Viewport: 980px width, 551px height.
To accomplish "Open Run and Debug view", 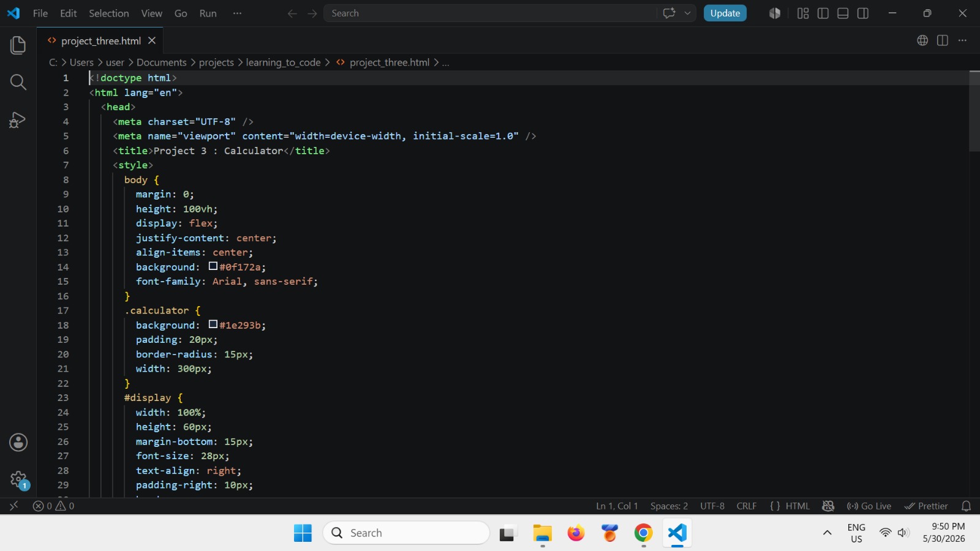I will (18, 120).
